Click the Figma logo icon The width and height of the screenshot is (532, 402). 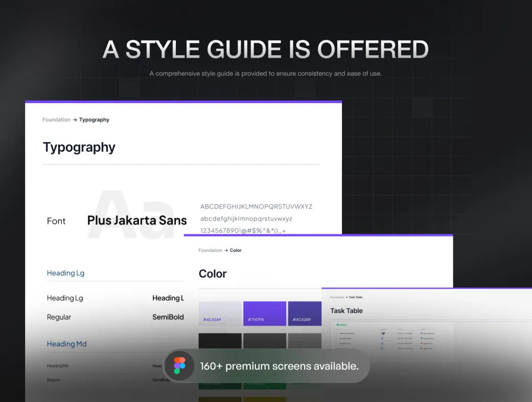pos(179,366)
